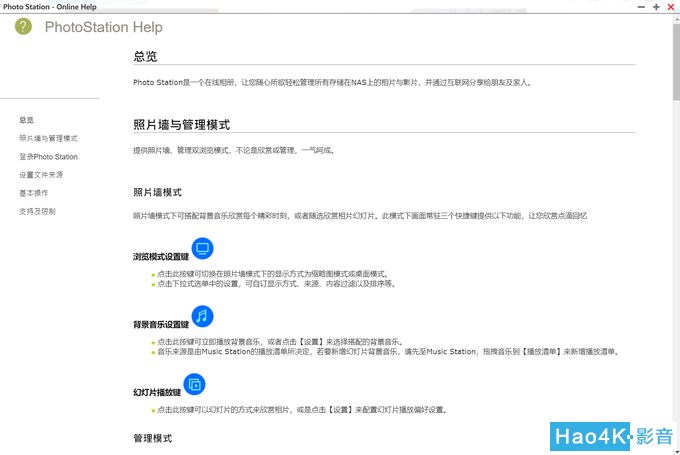
Task: Click the 照片墙模式 subheading
Action: point(157,193)
